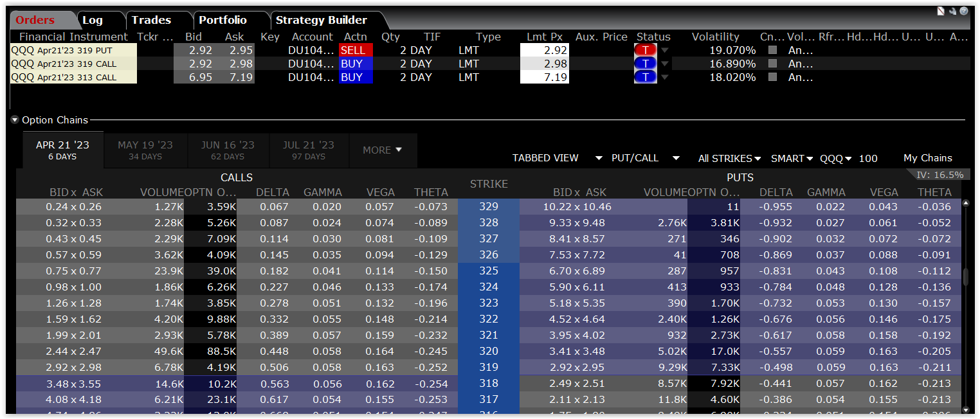980x419 pixels.
Task: Open the TABBED VIEW dropdown
Action: [x=557, y=158]
